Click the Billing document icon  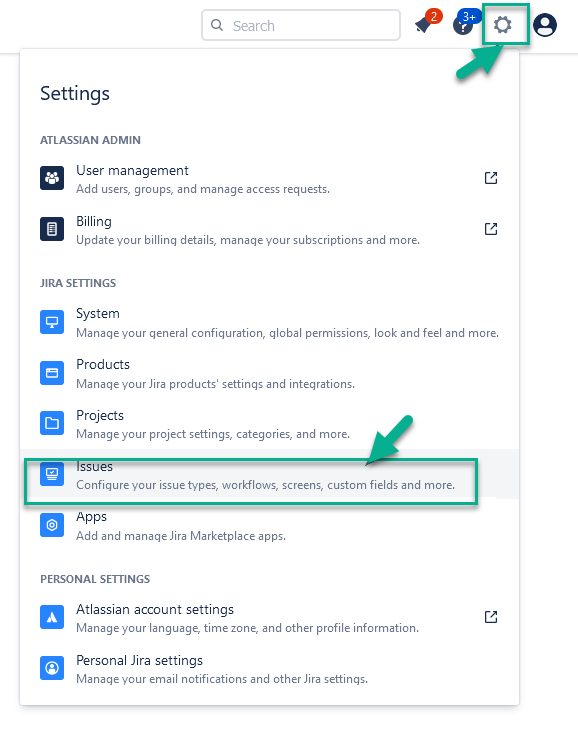(x=52, y=229)
